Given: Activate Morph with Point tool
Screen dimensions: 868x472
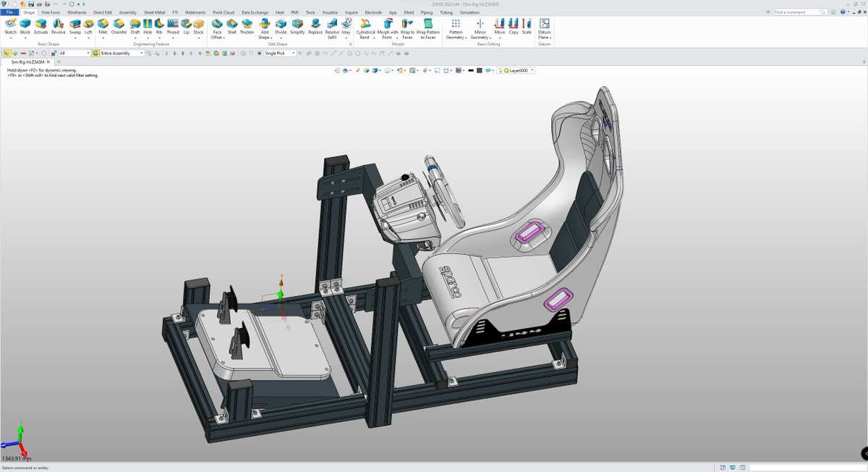Looking at the screenshot, I should tap(388, 29).
